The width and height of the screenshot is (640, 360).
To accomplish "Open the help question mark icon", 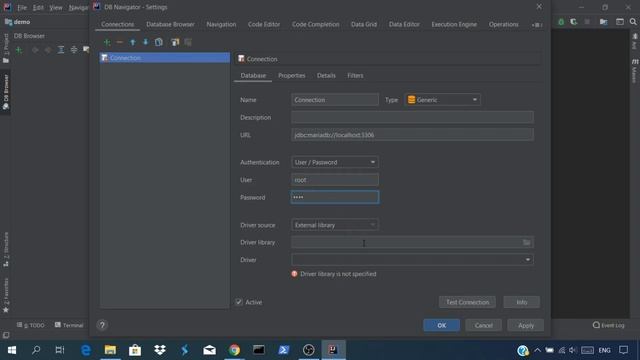I will point(102,325).
